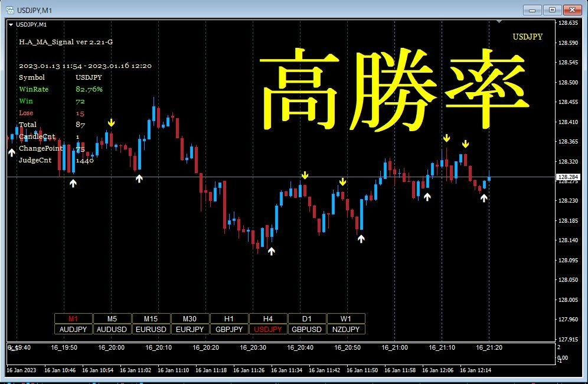Change symbol to EURUSD

point(151,330)
